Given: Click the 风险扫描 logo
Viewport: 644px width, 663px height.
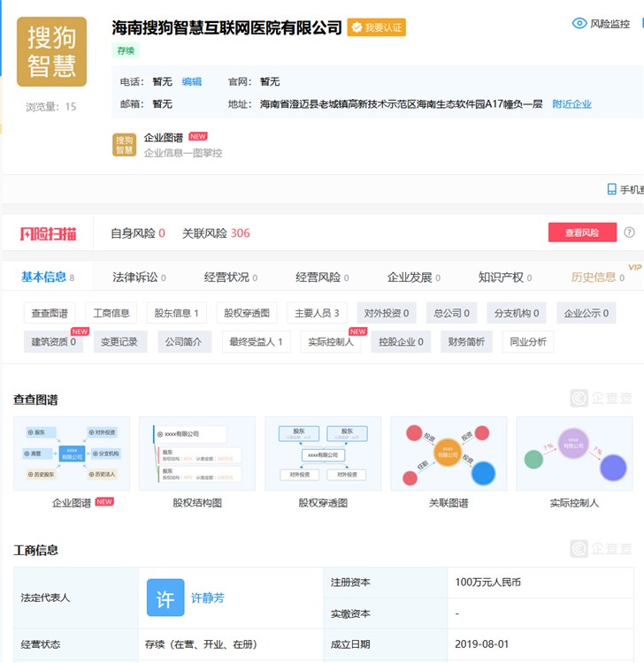Looking at the screenshot, I should tap(49, 233).
